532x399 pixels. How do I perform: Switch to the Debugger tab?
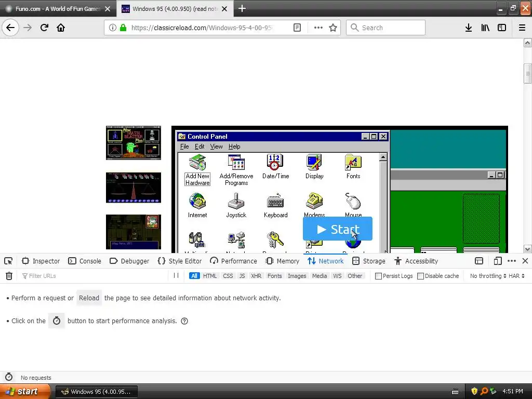point(129,261)
